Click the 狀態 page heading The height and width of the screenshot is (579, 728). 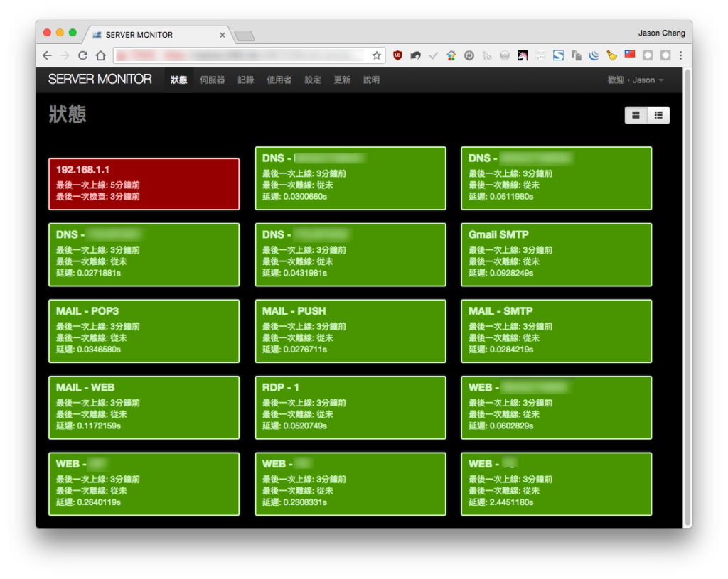(x=68, y=114)
